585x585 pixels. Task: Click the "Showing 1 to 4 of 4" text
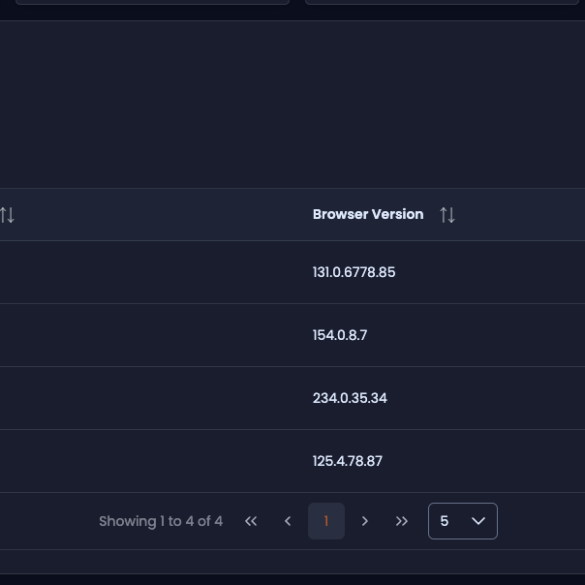[x=161, y=521]
